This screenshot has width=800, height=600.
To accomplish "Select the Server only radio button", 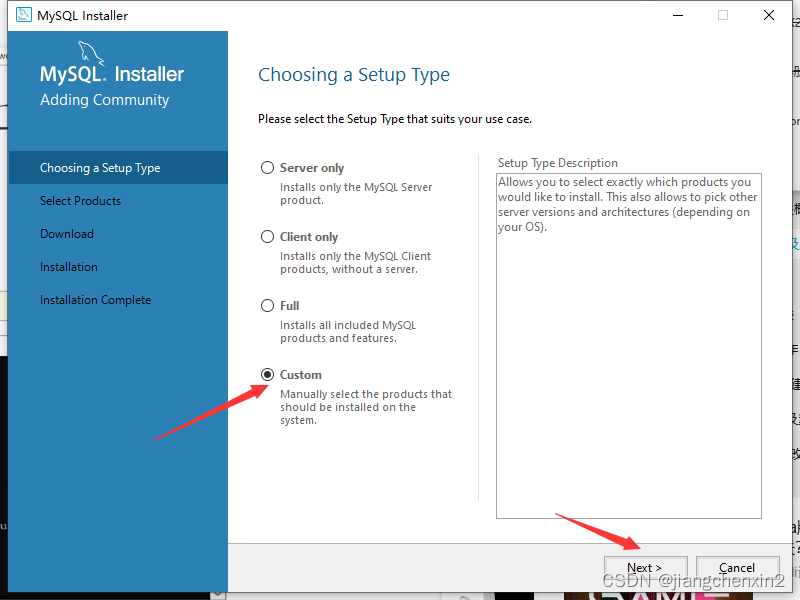I will (x=267, y=168).
